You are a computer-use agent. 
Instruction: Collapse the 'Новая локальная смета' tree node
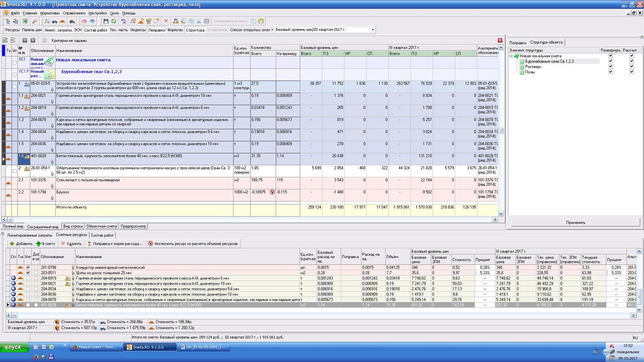point(511,56)
